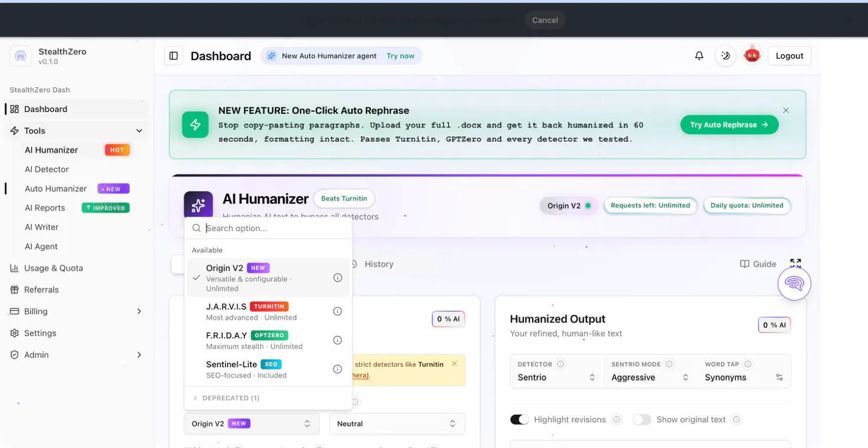868x448 pixels.
Task: Click the info icon beside Highlight revisions
Action: [617, 420]
